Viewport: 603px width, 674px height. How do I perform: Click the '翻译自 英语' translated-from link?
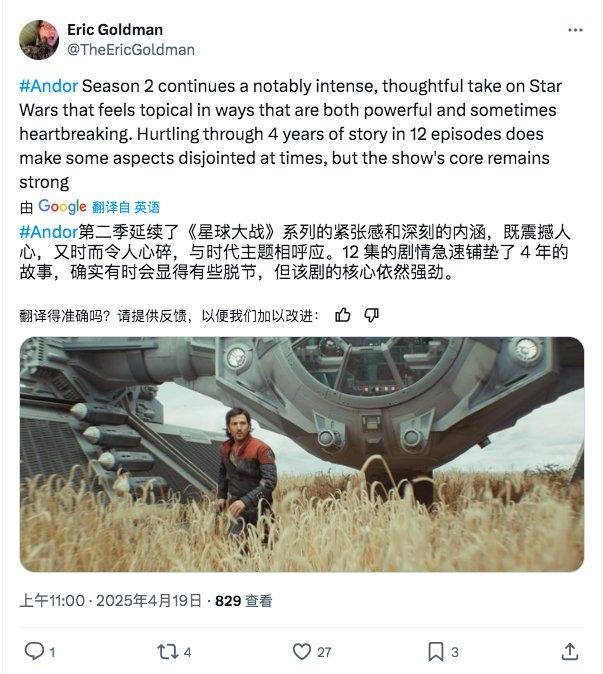click(125, 208)
